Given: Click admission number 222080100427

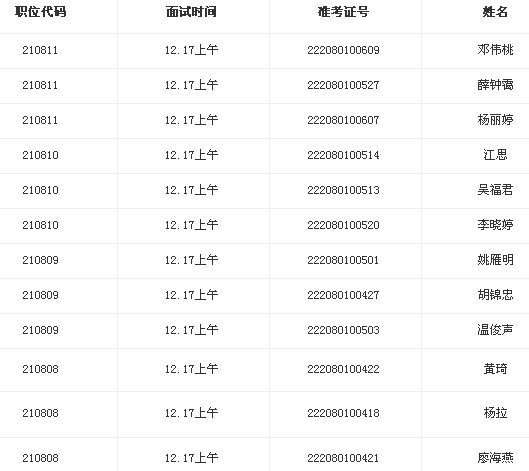Looking at the screenshot, I should pyautogui.click(x=343, y=295).
